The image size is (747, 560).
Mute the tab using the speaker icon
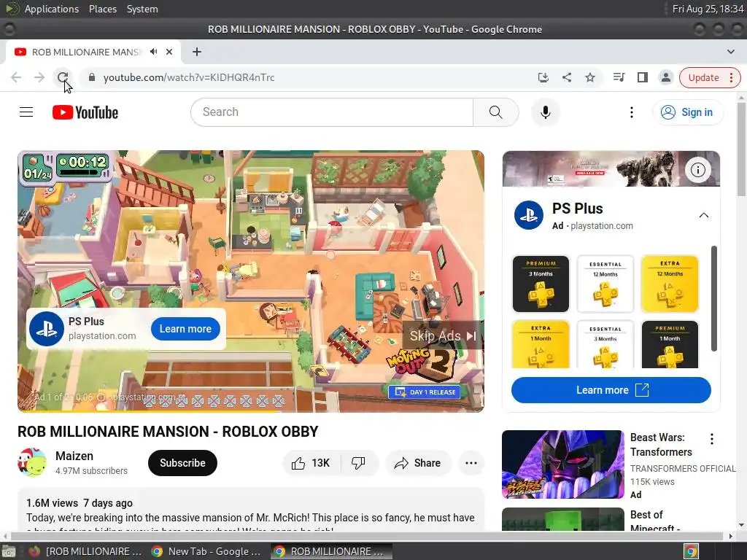(153, 52)
